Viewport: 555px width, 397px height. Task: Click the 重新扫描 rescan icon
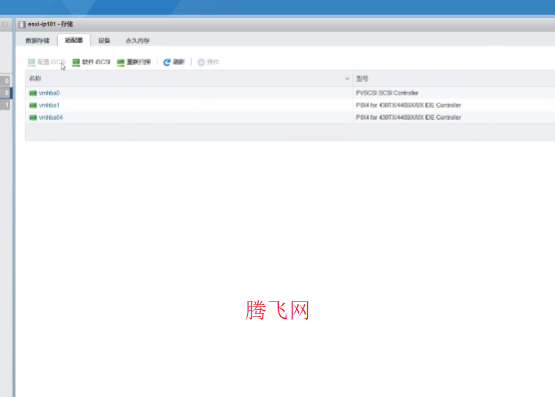pos(121,63)
